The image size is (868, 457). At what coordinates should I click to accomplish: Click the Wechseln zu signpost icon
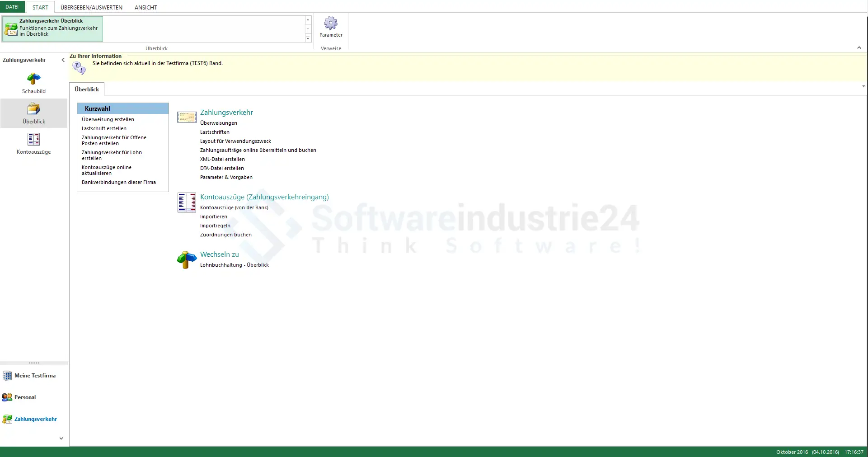coord(187,259)
